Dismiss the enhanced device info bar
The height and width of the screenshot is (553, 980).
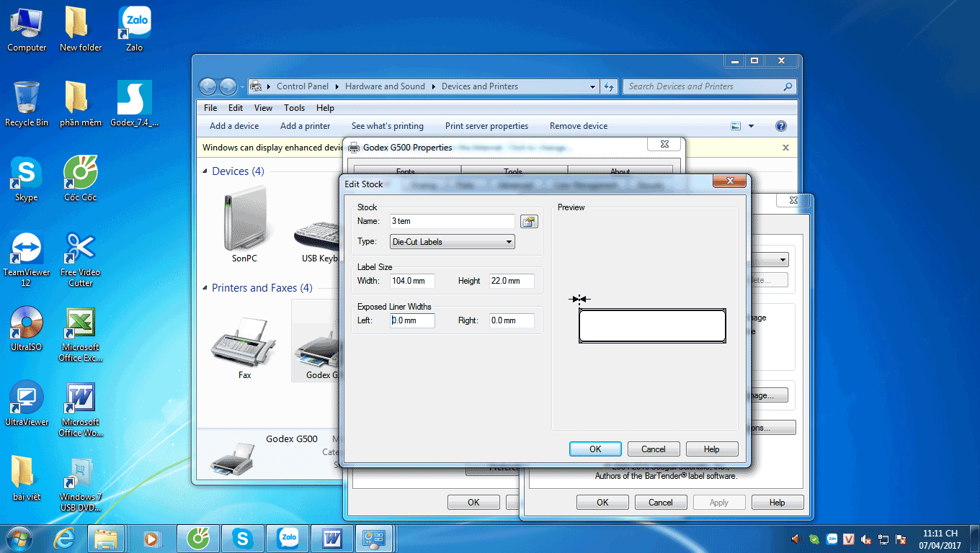pyautogui.click(x=786, y=148)
